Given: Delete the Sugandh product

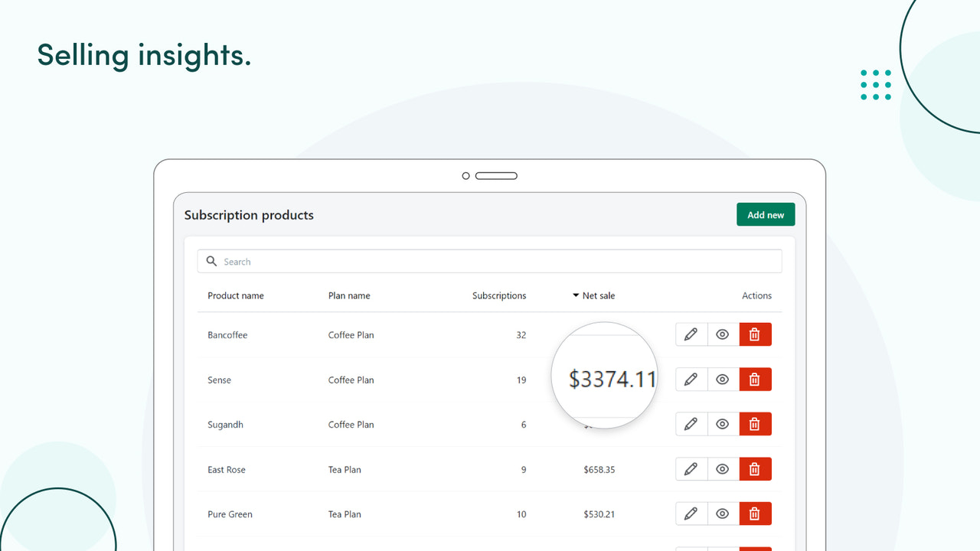Looking at the screenshot, I should coord(755,424).
